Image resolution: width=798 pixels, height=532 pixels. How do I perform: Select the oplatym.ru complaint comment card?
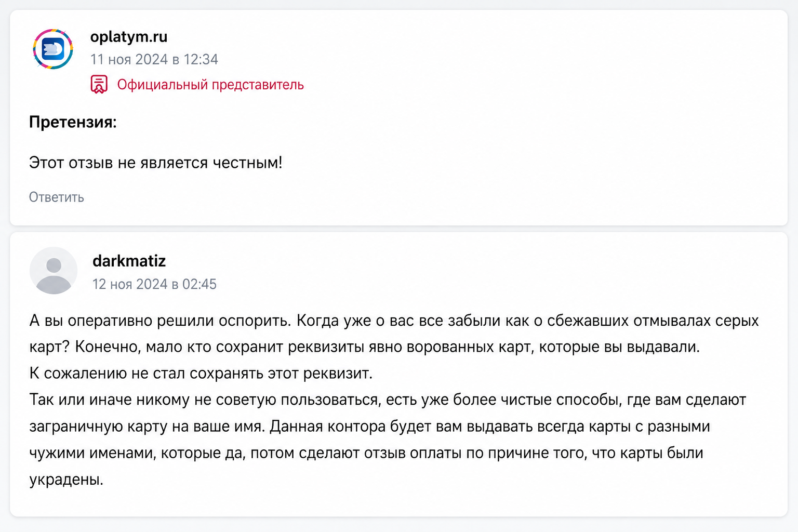coord(399,118)
